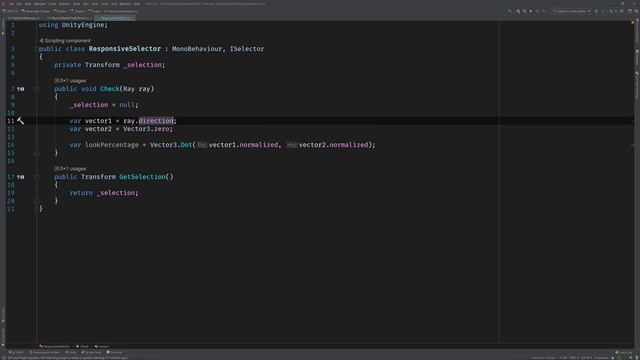Open the File menu
Image resolution: width=640 pixels, height=360 pixels.
11,4
